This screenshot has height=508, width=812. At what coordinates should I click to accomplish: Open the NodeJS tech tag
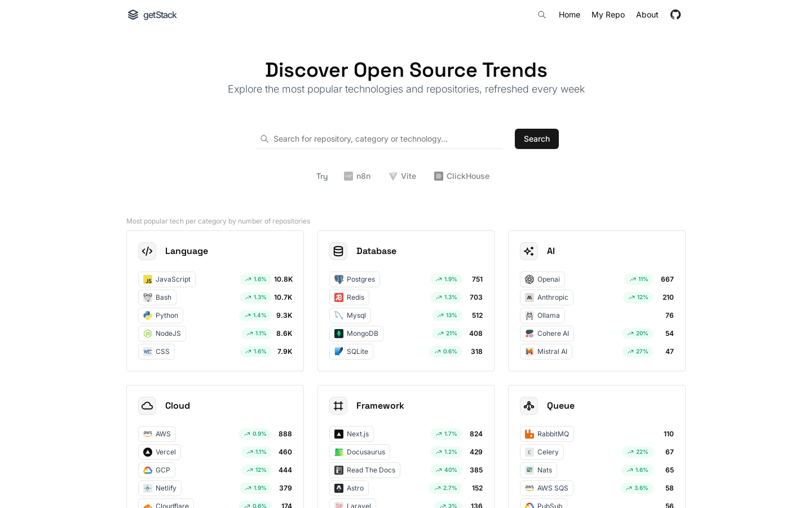(162, 334)
